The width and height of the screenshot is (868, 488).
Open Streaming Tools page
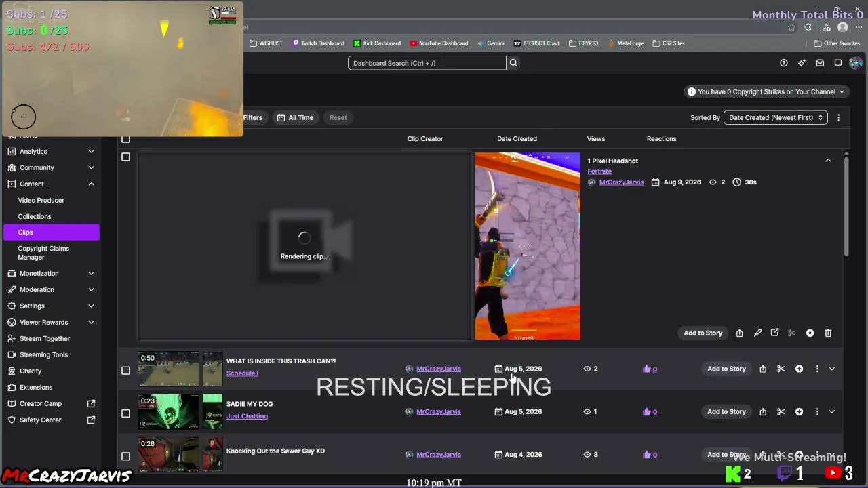(43, 354)
